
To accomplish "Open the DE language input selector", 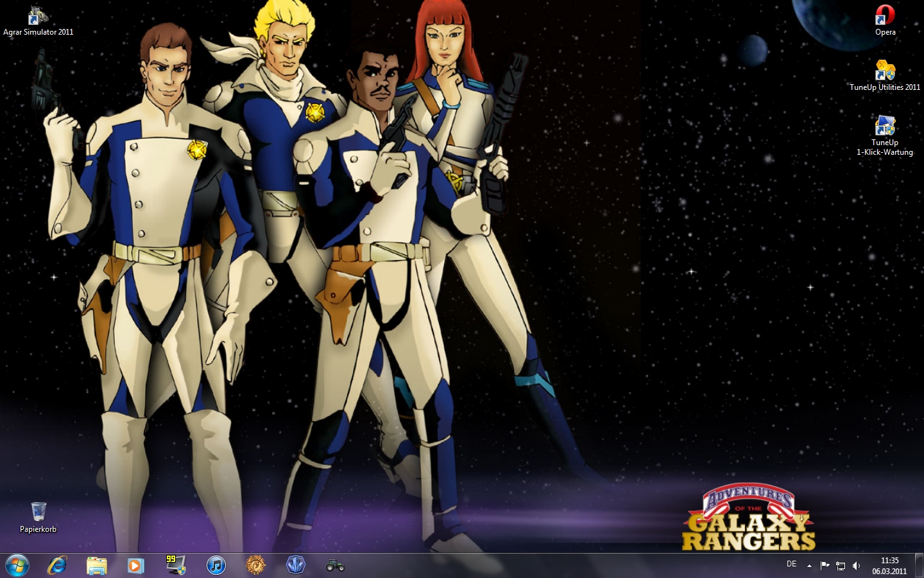I will tap(792, 565).
